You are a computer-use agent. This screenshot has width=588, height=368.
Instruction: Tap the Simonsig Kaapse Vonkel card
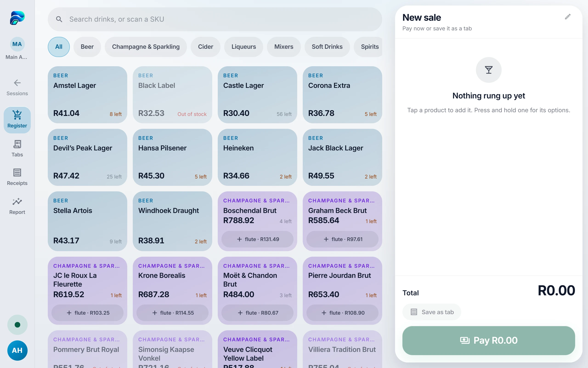click(x=172, y=350)
